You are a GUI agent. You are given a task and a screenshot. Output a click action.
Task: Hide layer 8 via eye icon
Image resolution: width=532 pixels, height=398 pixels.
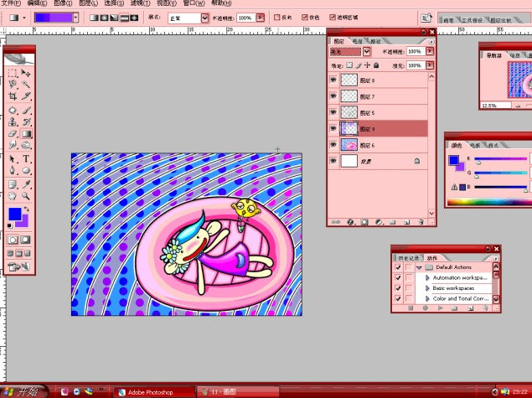click(x=333, y=80)
